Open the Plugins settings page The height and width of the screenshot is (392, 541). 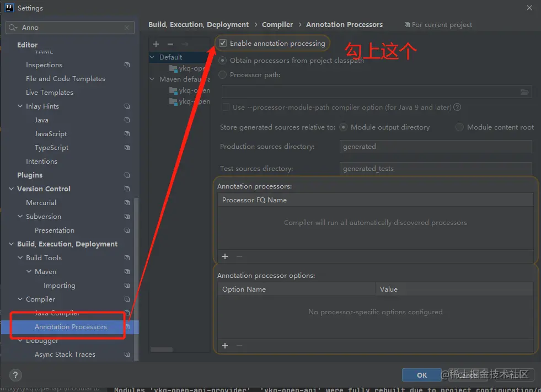point(30,175)
